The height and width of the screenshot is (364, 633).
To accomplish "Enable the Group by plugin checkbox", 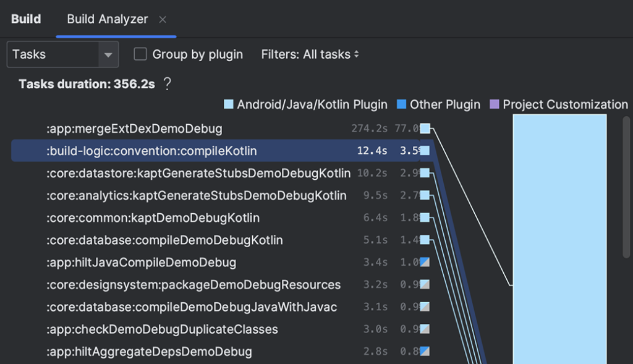I will click(x=141, y=54).
